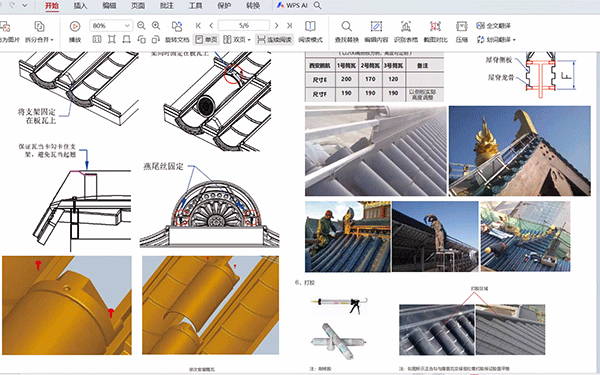Click the 5/6 page number field

(x=244, y=26)
